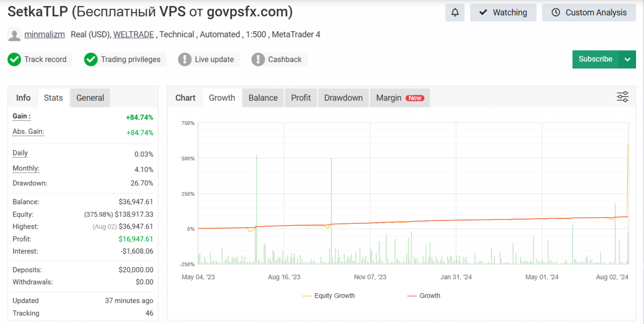Click the Daily label
Viewport: 644px width, 324px height.
click(x=20, y=153)
